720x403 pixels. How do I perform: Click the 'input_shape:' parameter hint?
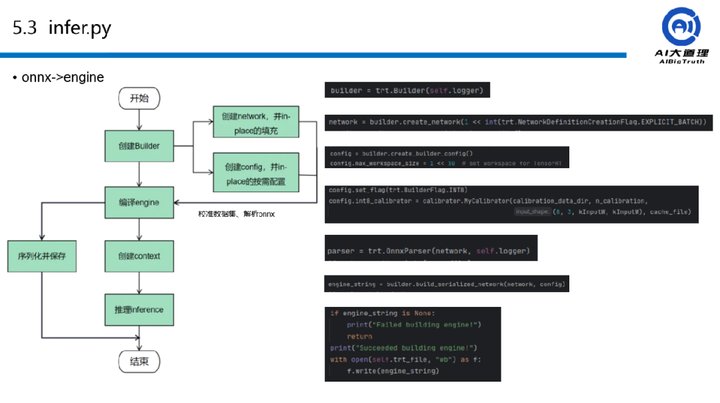[532, 212]
